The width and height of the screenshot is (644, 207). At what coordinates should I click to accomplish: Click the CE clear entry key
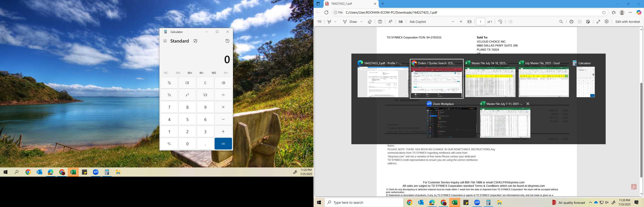point(187,83)
